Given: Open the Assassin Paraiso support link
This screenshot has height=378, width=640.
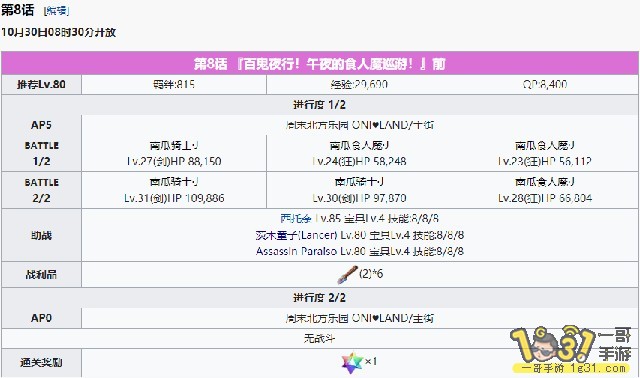Looking at the screenshot, I should pyautogui.click(x=296, y=251).
